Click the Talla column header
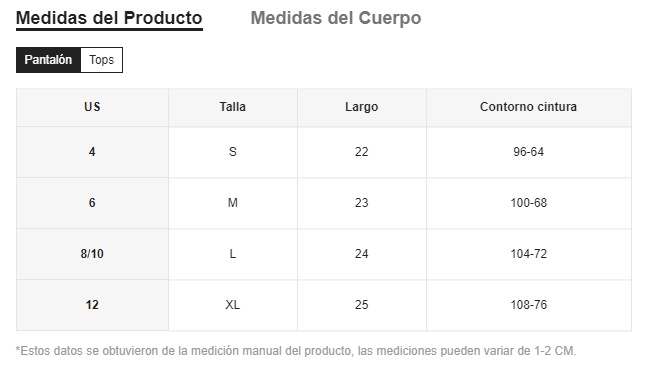 pyautogui.click(x=233, y=107)
